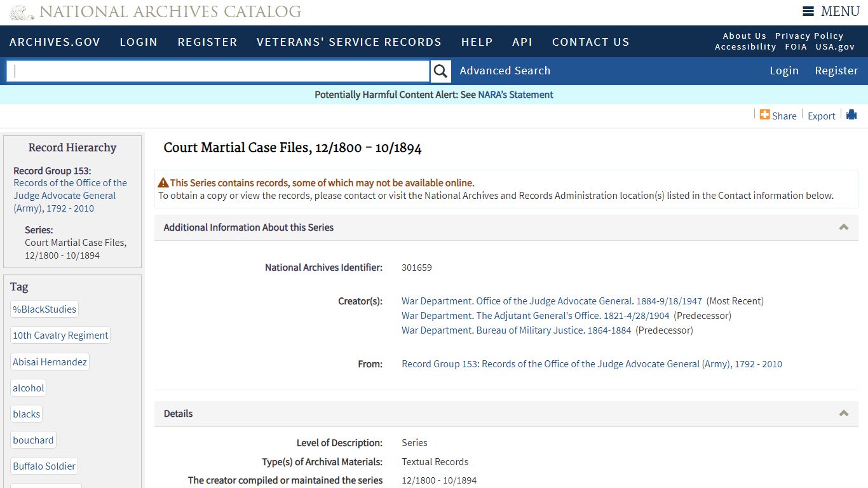The image size is (868, 488).
Task: Click the About Us link
Action: [744, 36]
